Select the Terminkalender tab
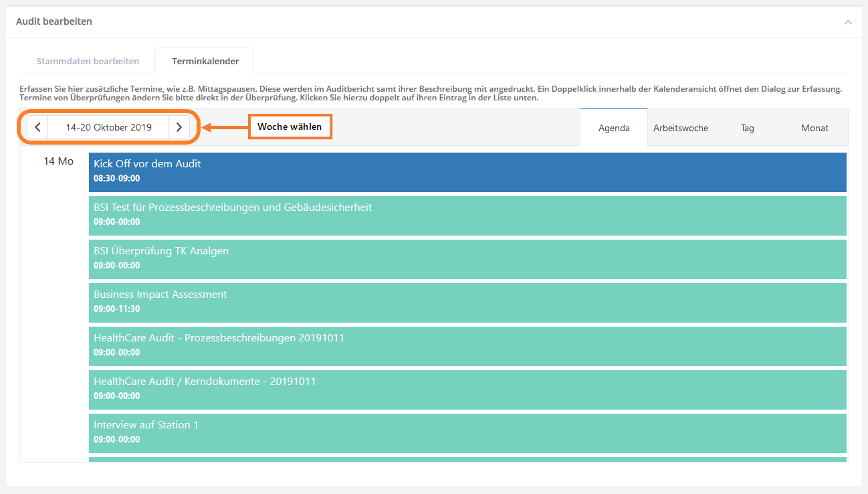 click(x=205, y=61)
